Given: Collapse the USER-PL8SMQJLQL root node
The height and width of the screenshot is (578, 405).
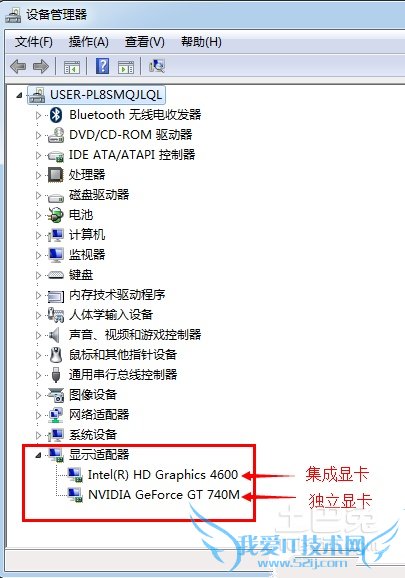Looking at the screenshot, I should (x=19, y=95).
